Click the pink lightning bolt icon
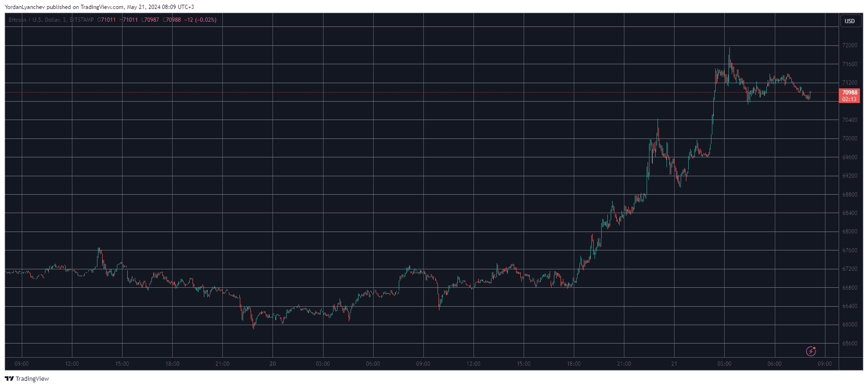Screen dimensions: 868x387 tap(811, 351)
